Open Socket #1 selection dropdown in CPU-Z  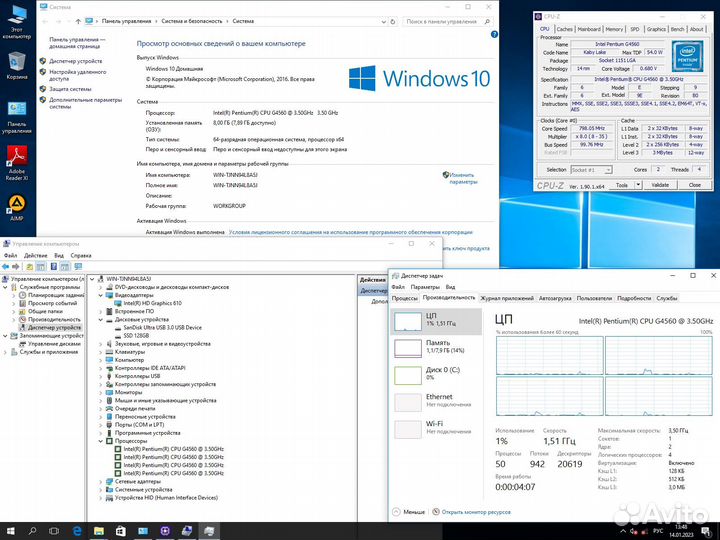[x=591, y=170]
